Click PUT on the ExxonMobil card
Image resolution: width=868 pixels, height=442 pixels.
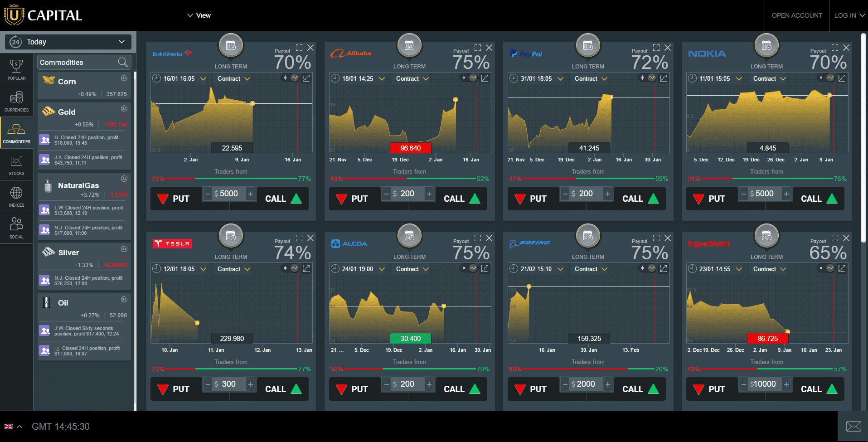coord(710,389)
